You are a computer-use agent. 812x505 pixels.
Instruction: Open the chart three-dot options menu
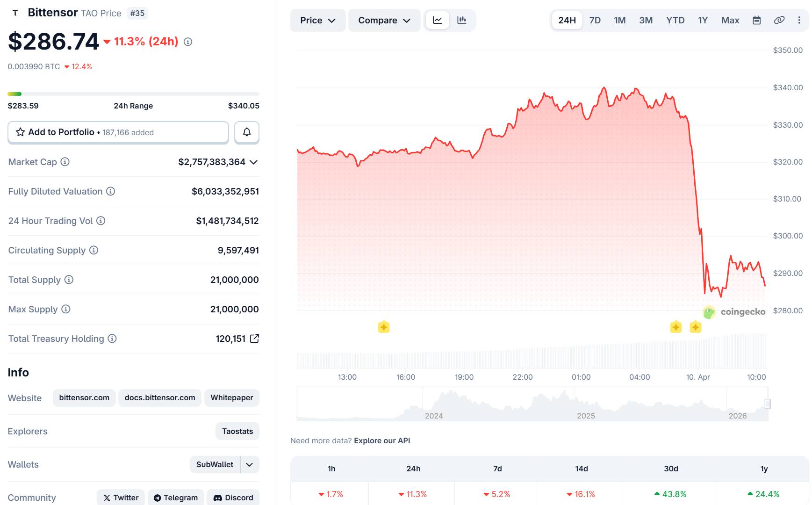click(x=799, y=20)
